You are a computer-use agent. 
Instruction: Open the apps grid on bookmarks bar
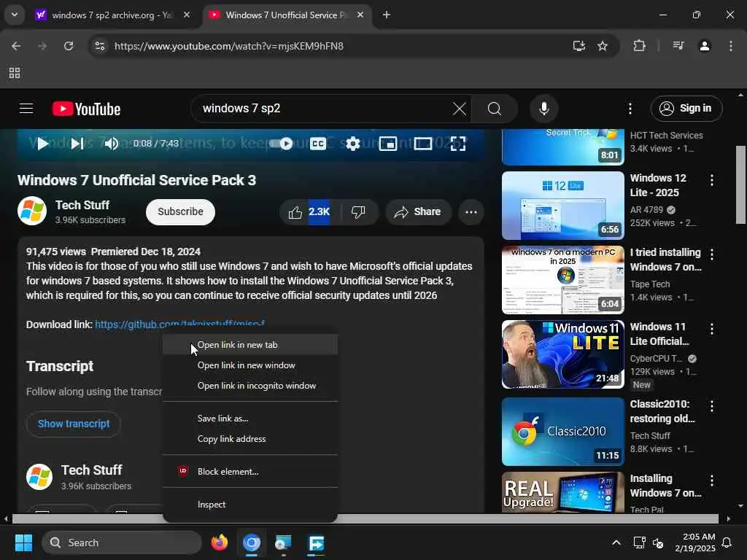15,73
